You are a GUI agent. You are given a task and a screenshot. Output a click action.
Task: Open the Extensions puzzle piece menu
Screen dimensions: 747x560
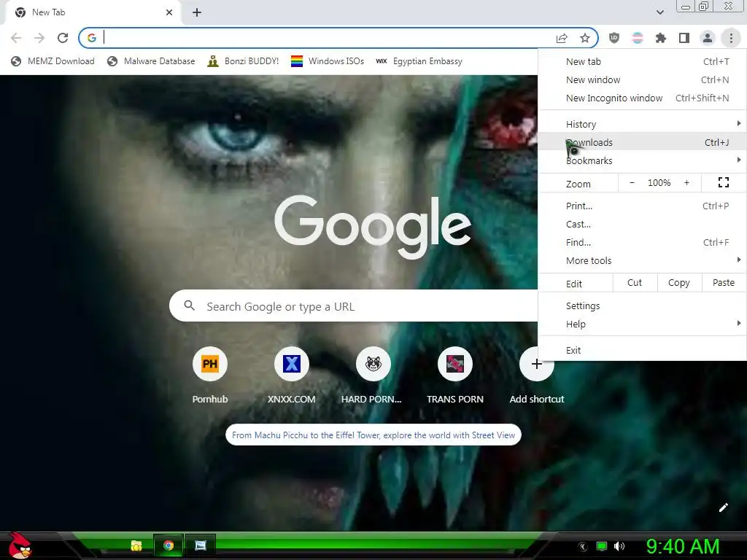661,38
